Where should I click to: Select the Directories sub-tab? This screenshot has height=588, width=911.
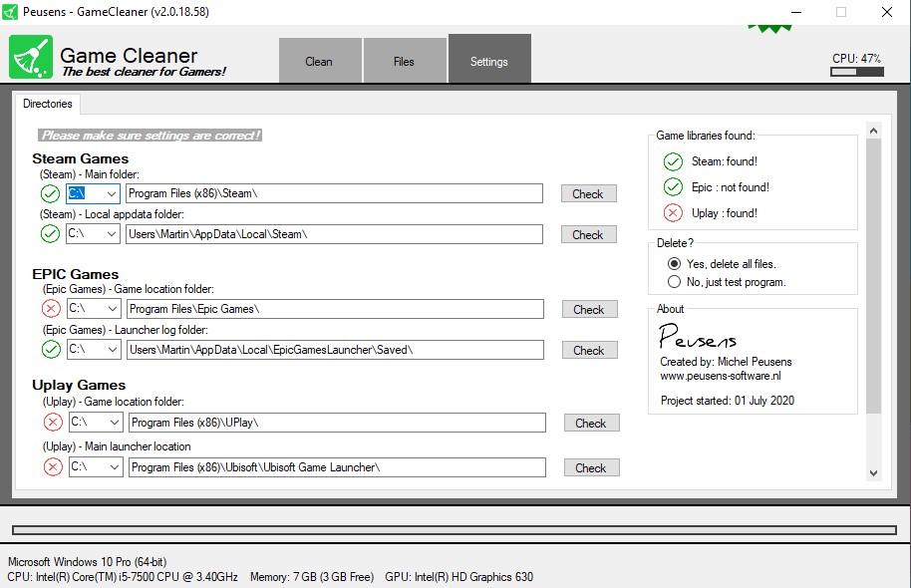pyautogui.click(x=48, y=104)
